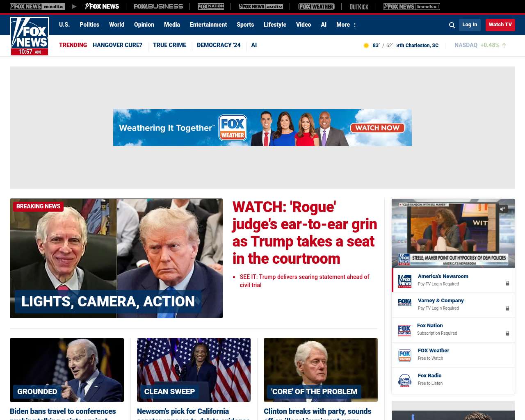Click lock icon on Varney & Company row
Screen dimensions: 525x420
pos(507,308)
